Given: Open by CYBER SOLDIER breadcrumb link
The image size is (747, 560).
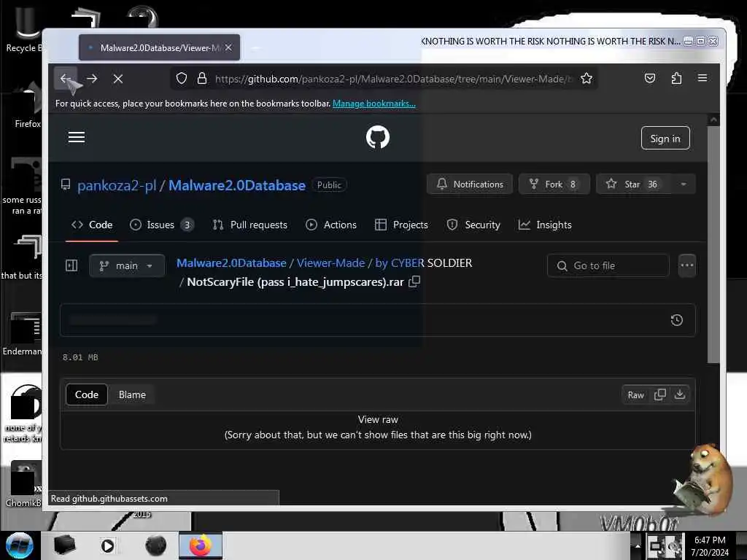Looking at the screenshot, I should pos(424,262).
